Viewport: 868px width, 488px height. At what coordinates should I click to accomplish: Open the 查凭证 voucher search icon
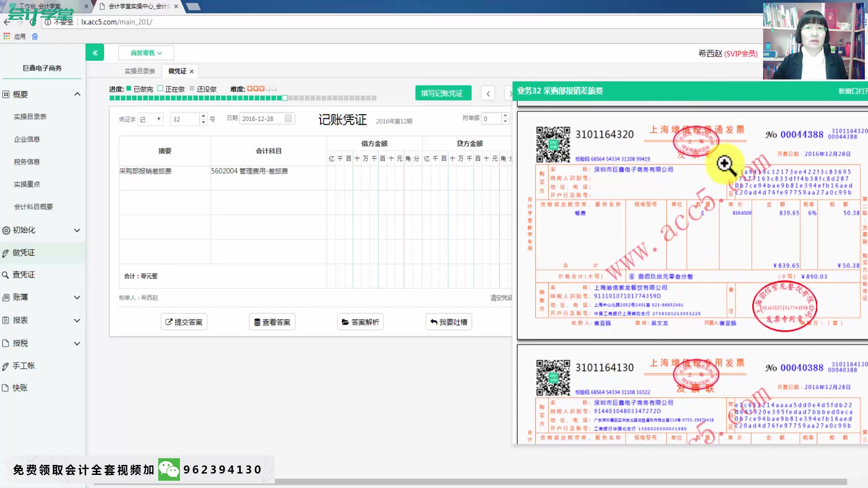pos(5,274)
